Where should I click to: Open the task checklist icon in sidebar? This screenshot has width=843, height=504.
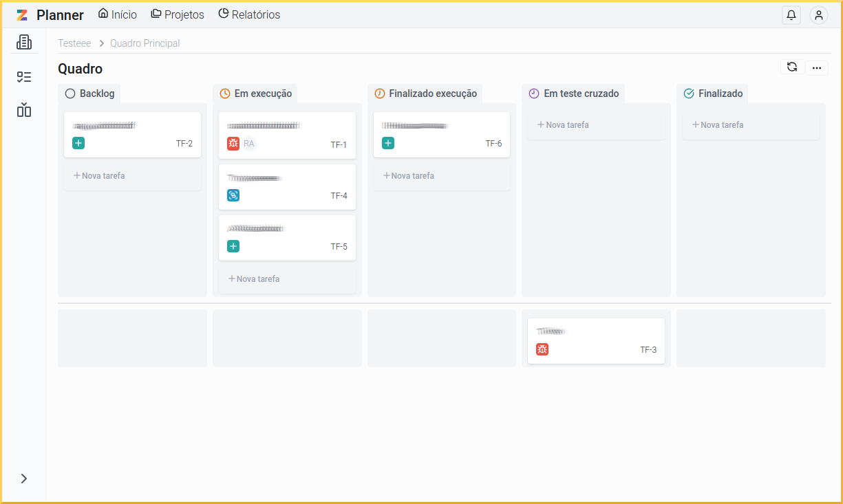pyautogui.click(x=24, y=77)
